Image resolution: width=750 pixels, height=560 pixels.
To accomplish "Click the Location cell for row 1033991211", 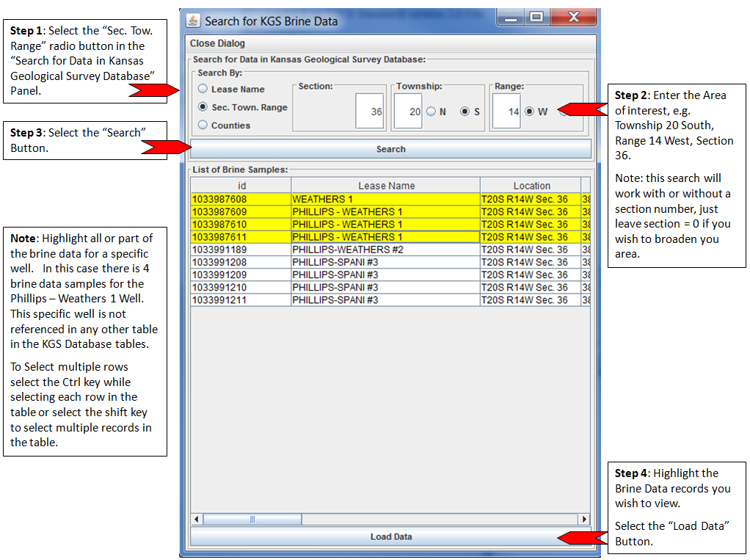I will tap(531, 300).
